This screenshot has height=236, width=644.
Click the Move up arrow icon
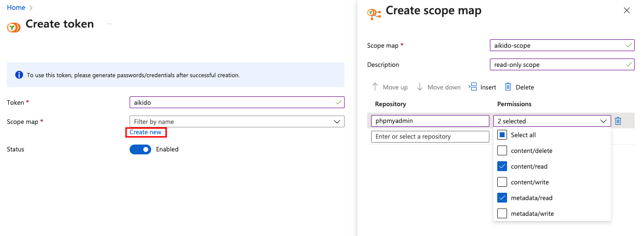tap(375, 87)
